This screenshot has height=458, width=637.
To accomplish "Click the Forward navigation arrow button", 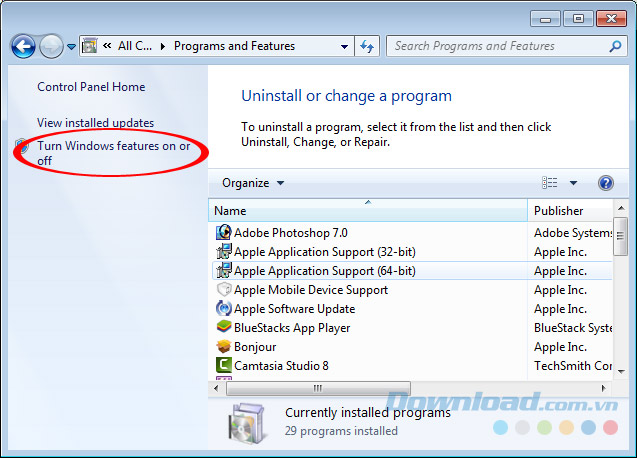I will click(51, 46).
